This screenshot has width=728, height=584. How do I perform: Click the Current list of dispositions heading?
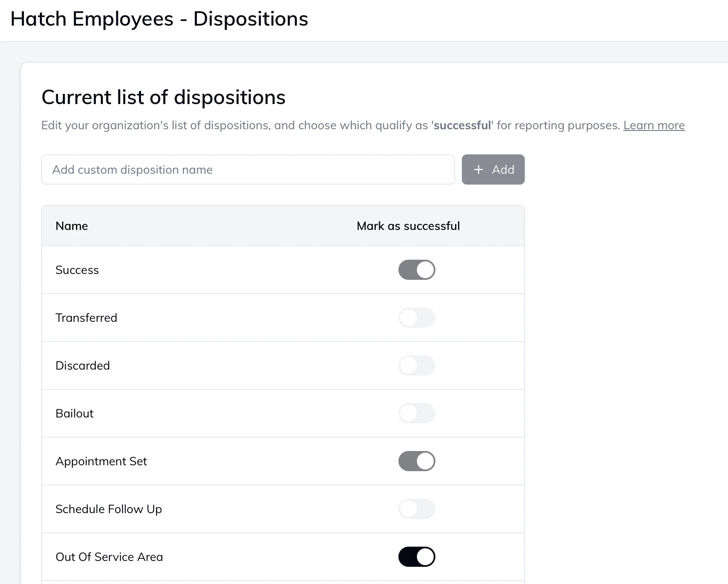click(x=163, y=97)
